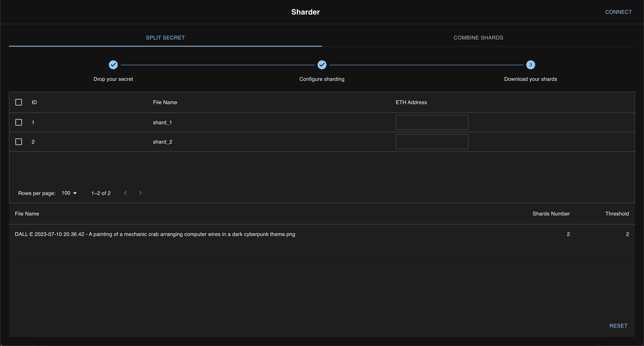644x346 pixels.
Task: Click the ID column header
Action: [34, 102]
